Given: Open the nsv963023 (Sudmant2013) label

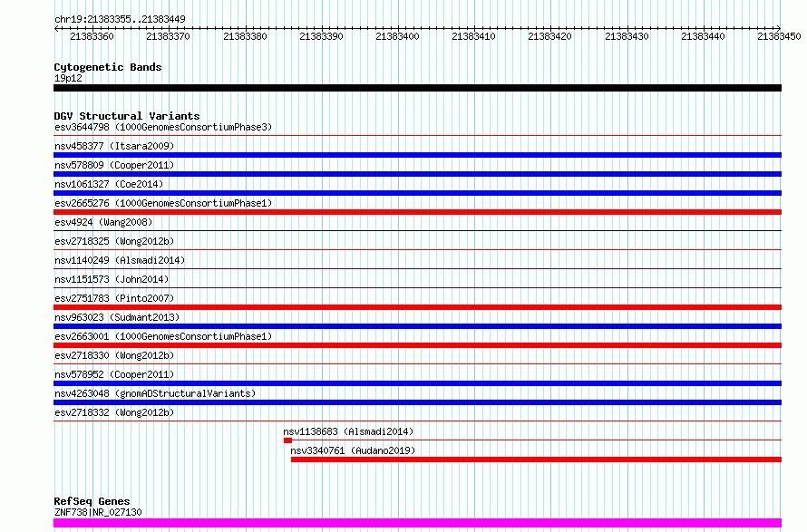Looking at the screenshot, I should pyautogui.click(x=117, y=317).
